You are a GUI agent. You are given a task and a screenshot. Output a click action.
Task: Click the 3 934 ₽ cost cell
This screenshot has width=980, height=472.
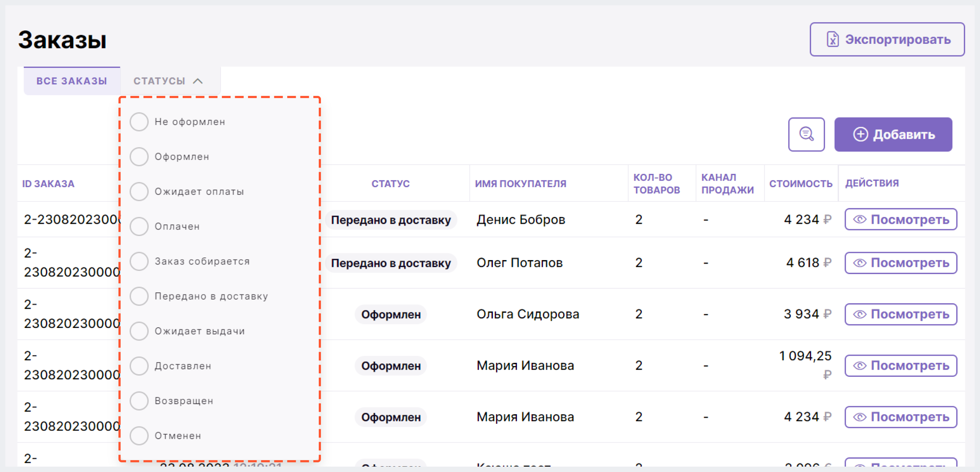coord(807,314)
